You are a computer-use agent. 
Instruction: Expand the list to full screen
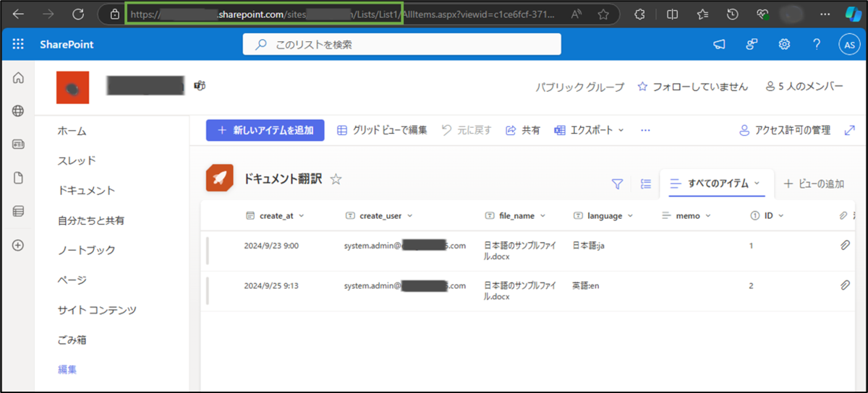[850, 130]
